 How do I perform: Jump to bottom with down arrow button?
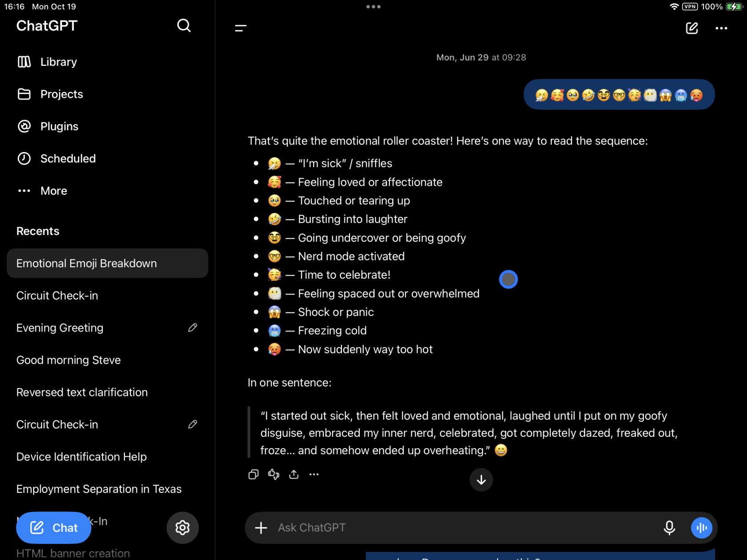[481, 480]
